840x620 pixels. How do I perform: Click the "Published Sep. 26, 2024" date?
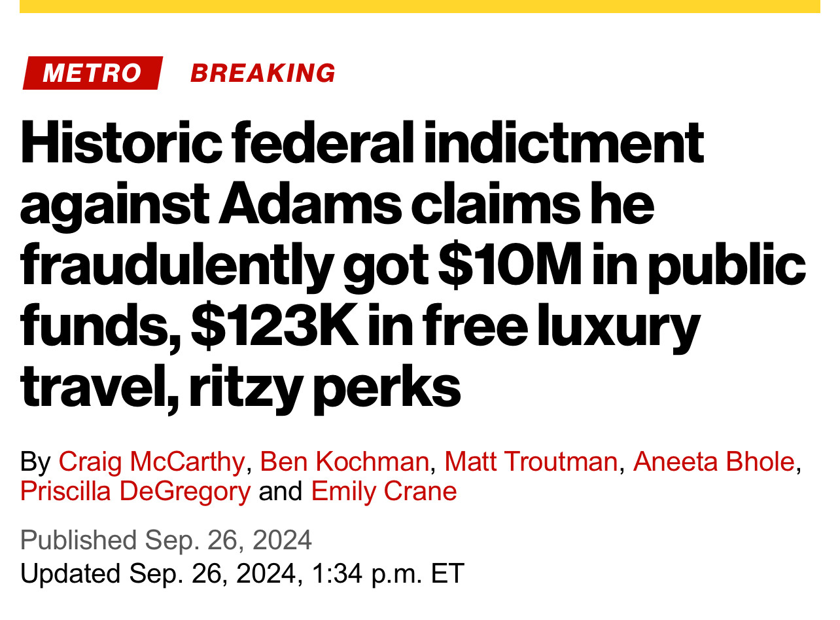click(166, 540)
